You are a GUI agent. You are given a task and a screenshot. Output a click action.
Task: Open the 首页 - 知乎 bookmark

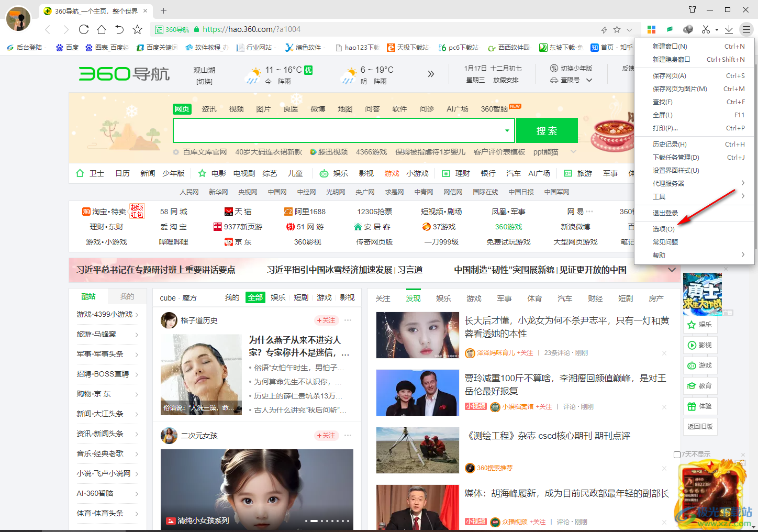point(611,47)
